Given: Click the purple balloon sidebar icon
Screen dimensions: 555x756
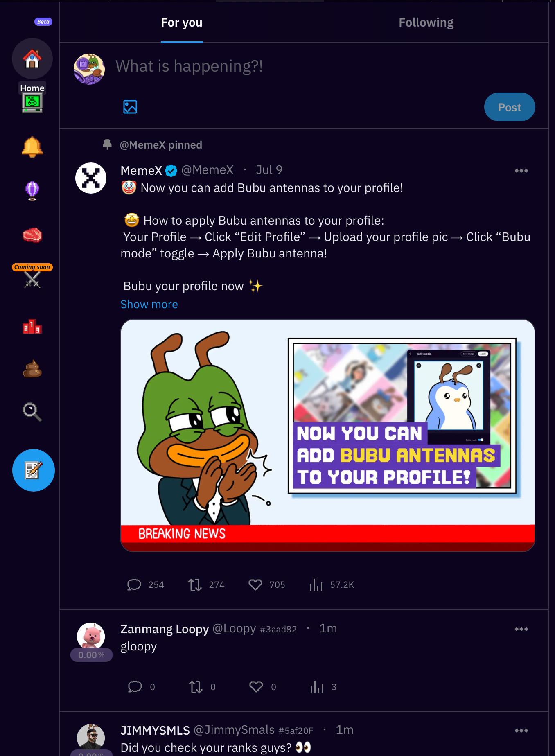Looking at the screenshot, I should pos(32,190).
